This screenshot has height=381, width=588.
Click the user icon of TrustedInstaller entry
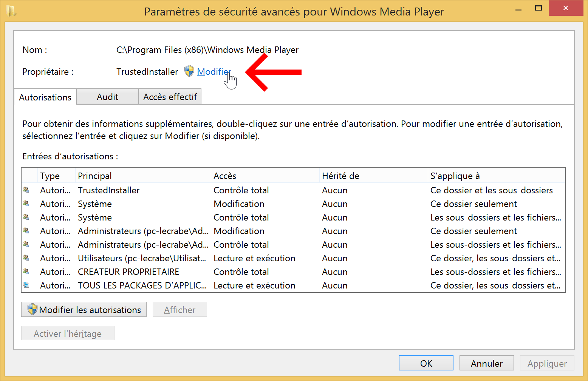pyautogui.click(x=26, y=190)
